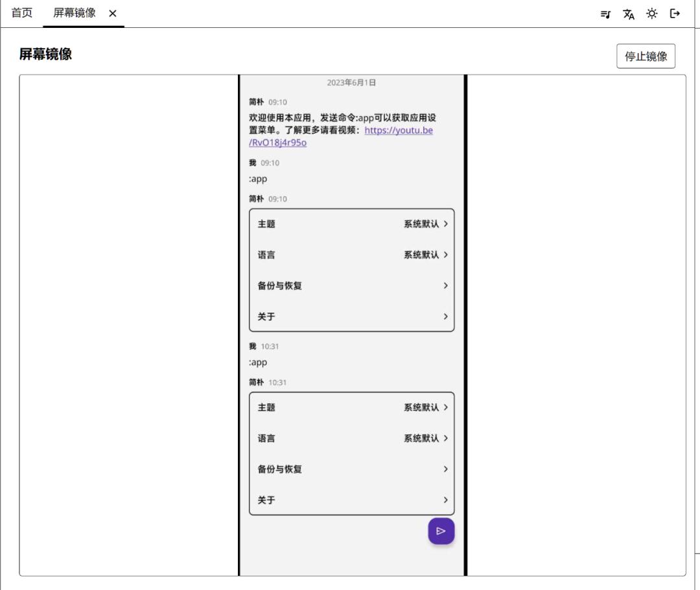This screenshot has height=590, width=700.
Task: Expand the 语言 option in the settings card
Action: (352, 255)
